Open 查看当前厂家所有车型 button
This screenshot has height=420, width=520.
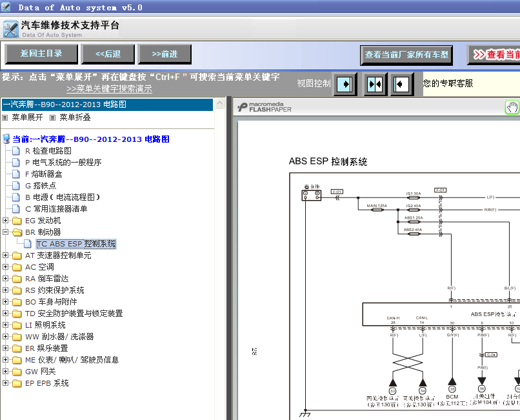[x=406, y=55]
